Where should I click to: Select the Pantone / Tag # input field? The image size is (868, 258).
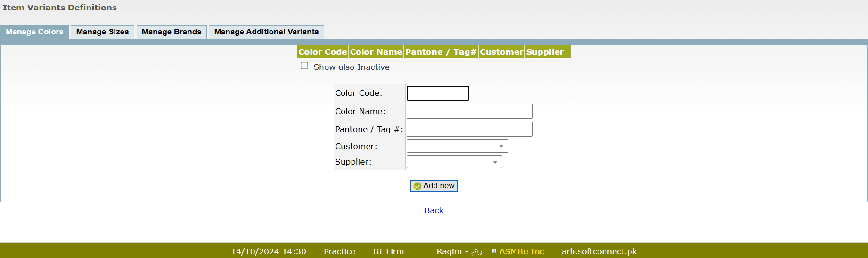[469, 129]
